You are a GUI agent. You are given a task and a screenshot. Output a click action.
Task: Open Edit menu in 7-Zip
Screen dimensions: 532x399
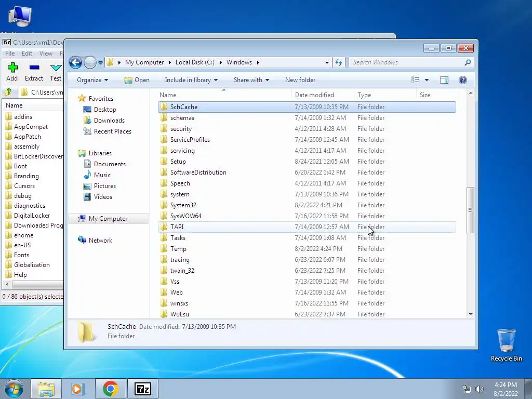[27, 54]
